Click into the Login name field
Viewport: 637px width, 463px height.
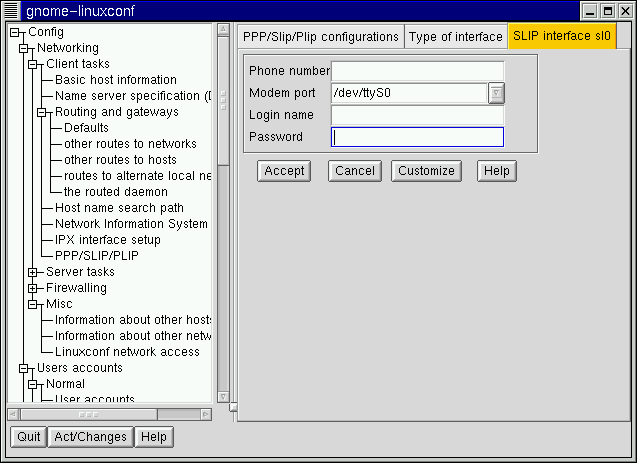417,115
